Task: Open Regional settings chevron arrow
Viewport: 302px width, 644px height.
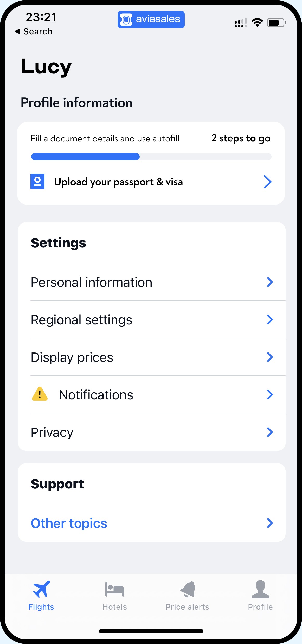Action: (270, 319)
